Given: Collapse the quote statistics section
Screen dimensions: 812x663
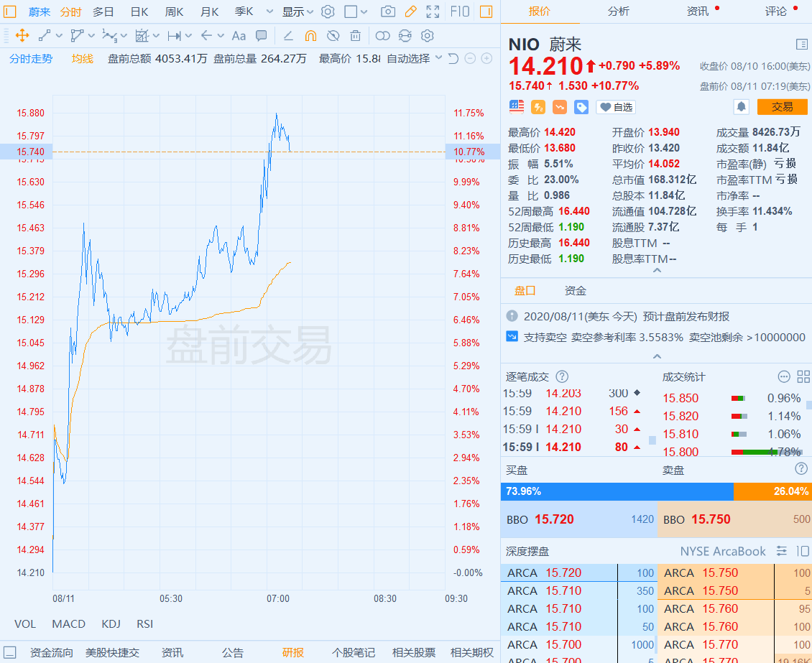Looking at the screenshot, I should pyautogui.click(x=657, y=271).
